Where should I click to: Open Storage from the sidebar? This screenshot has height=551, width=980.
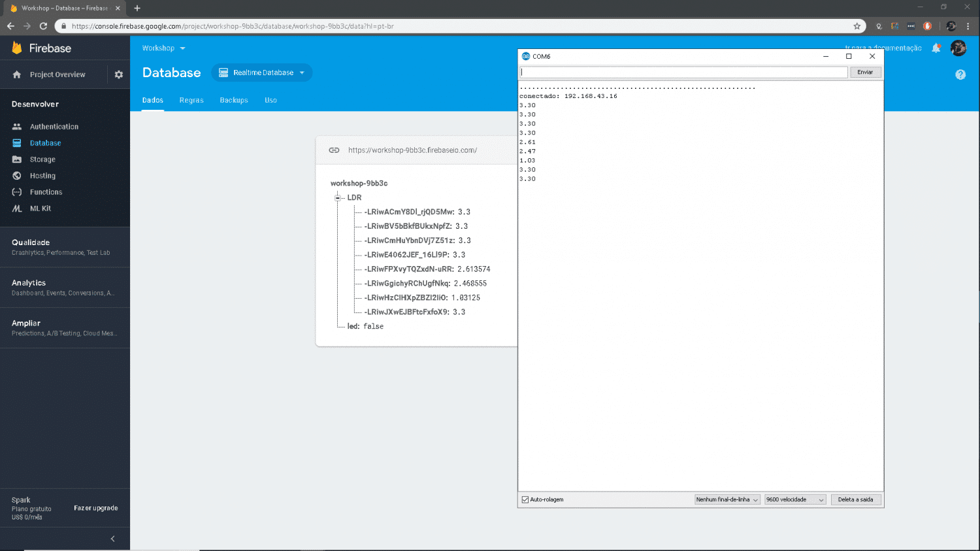42,159
